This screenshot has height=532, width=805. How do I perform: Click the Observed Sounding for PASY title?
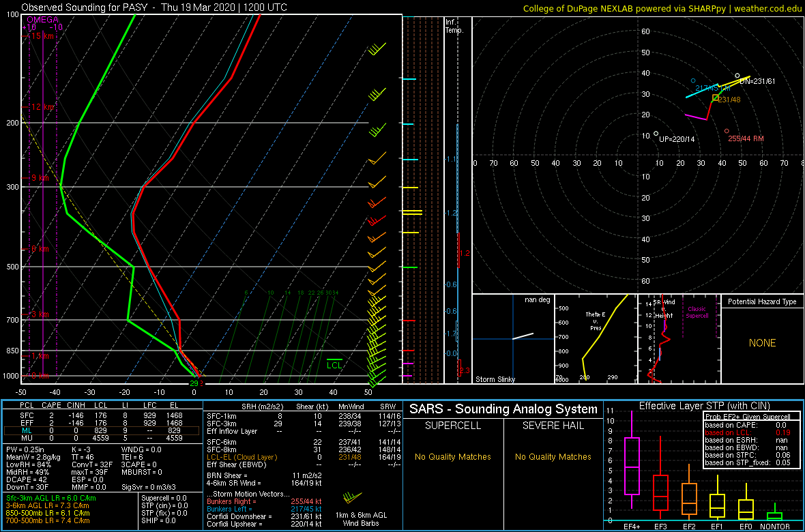(x=154, y=8)
